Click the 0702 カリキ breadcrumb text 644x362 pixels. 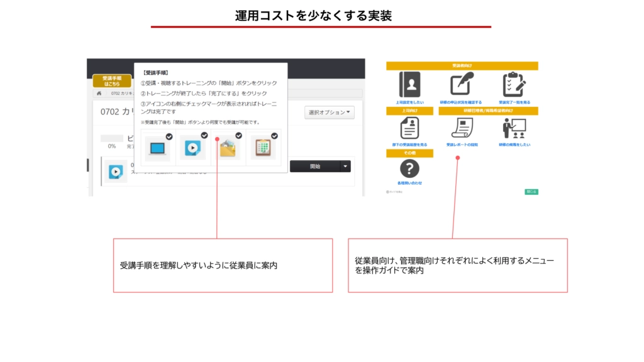(x=122, y=94)
